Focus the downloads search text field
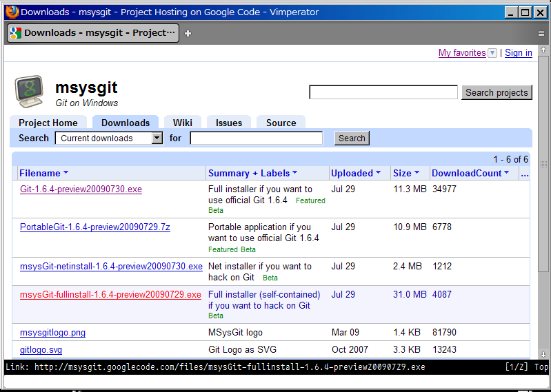This screenshot has width=551, height=392. coord(256,138)
